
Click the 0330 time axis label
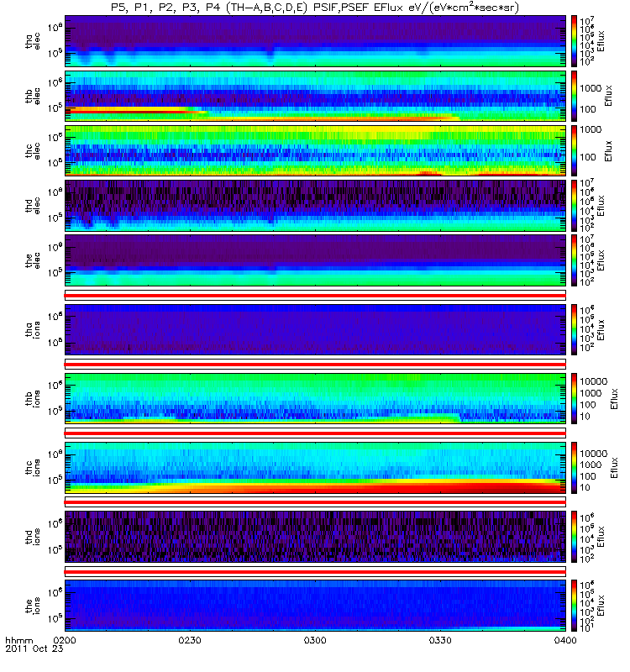tap(440, 640)
